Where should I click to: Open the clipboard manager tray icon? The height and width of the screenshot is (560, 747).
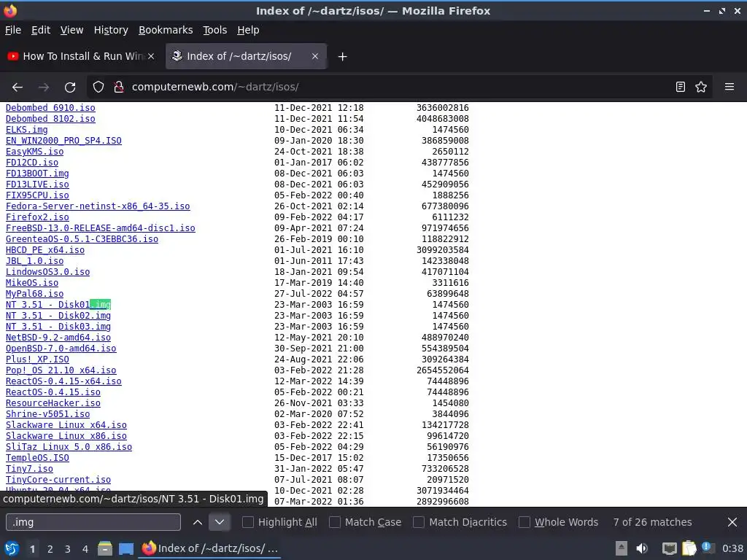coord(689,548)
